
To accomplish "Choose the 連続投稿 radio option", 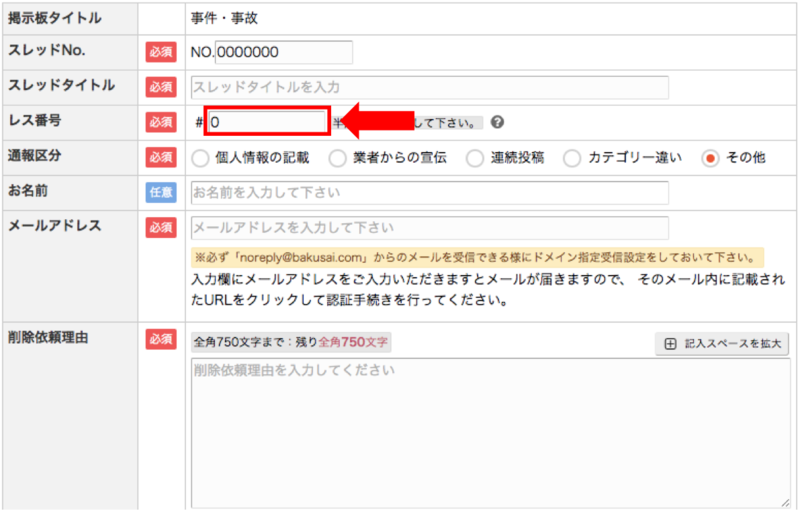I will pyautogui.click(x=474, y=158).
